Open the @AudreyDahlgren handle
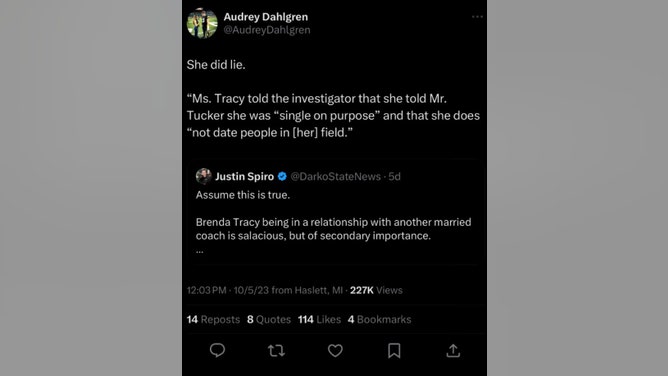The height and width of the screenshot is (376, 668). pos(267,30)
